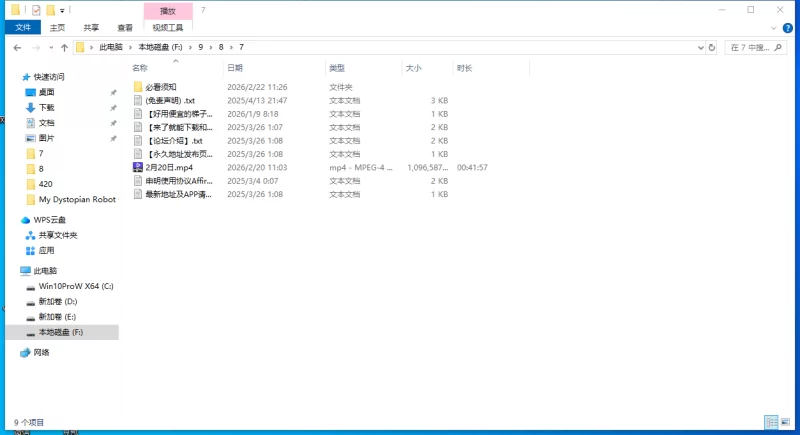Screen dimensions: 800x435
Task: Open the recent locations dropdown arrow
Action: click(51, 47)
